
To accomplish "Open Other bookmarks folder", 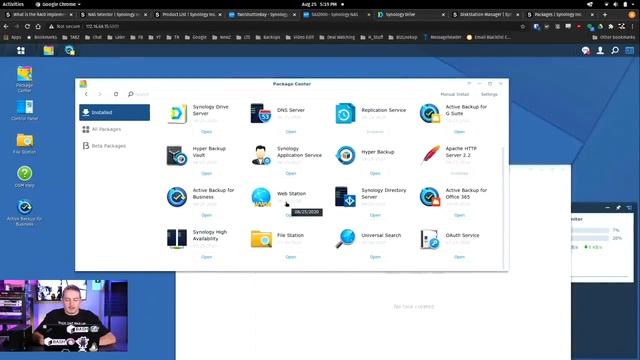I will 613,37.
